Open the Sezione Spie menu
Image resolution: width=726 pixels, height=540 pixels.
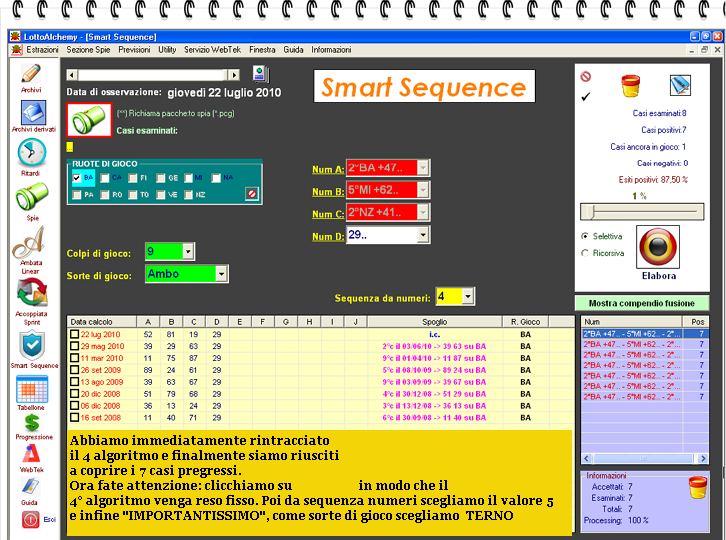point(88,50)
